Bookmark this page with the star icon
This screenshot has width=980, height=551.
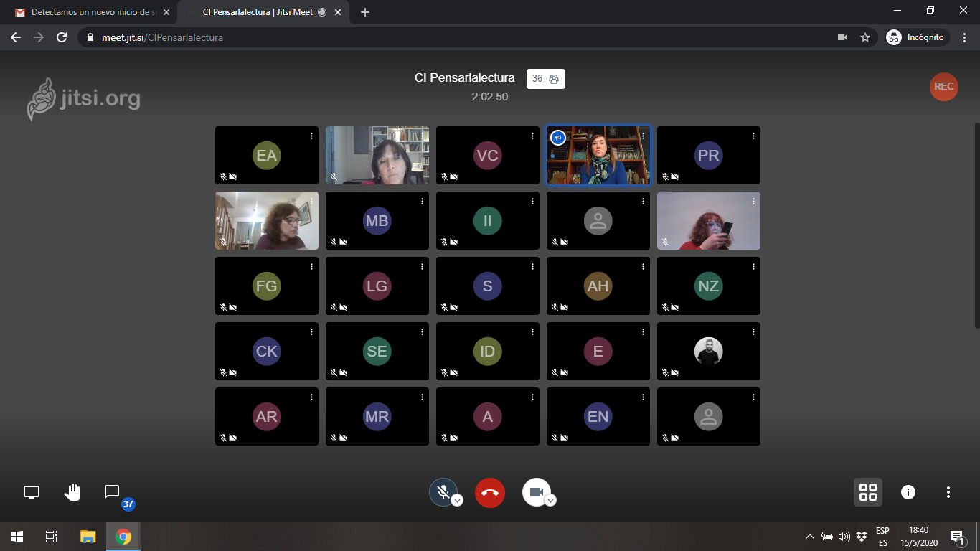pos(865,37)
